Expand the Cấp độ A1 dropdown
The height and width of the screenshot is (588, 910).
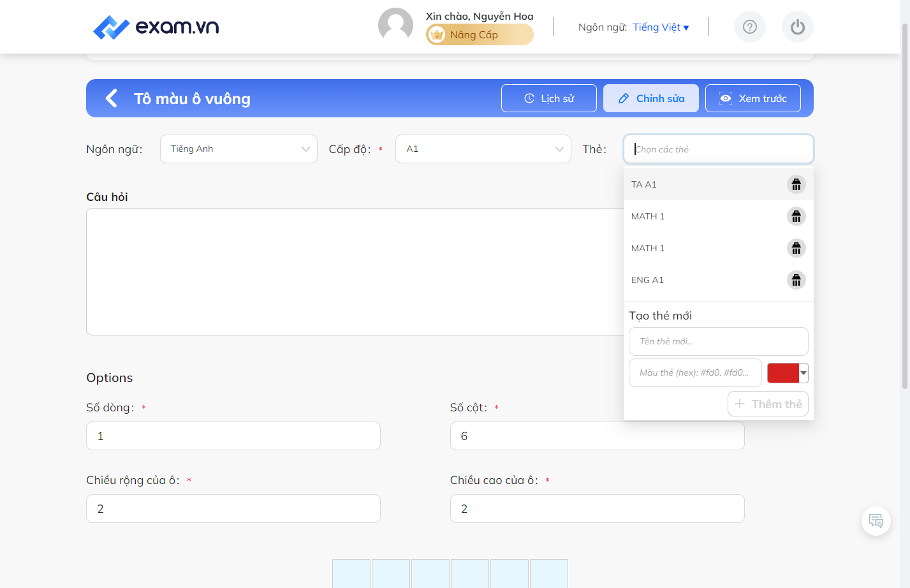(x=483, y=149)
